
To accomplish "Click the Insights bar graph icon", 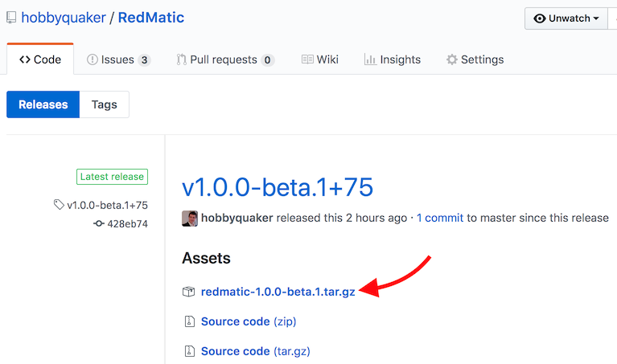I will tap(370, 59).
